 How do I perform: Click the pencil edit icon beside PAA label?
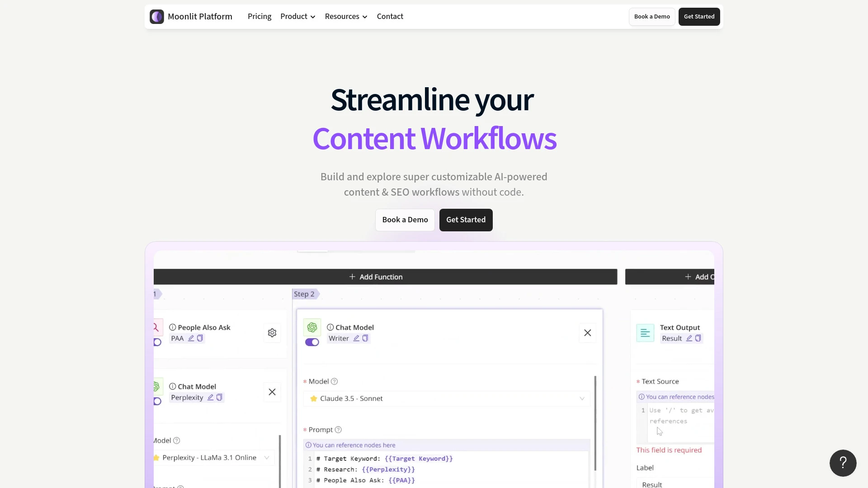pyautogui.click(x=191, y=338)
